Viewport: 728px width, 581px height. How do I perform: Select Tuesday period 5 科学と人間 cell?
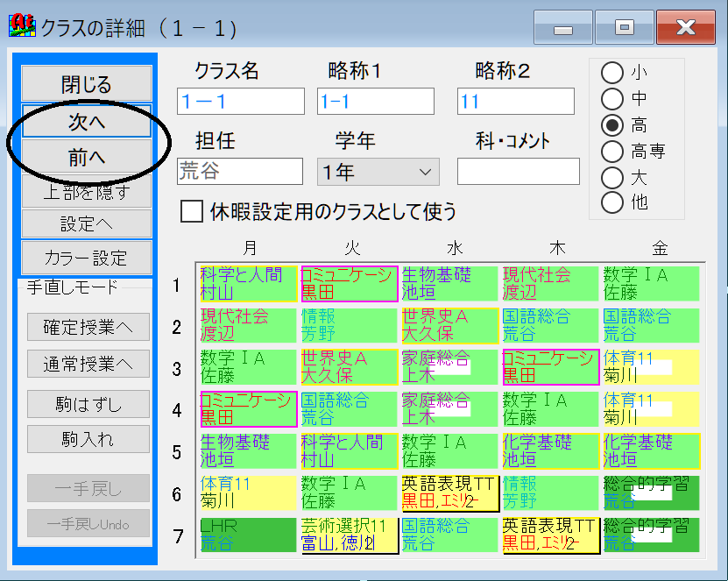coord(350,451)
